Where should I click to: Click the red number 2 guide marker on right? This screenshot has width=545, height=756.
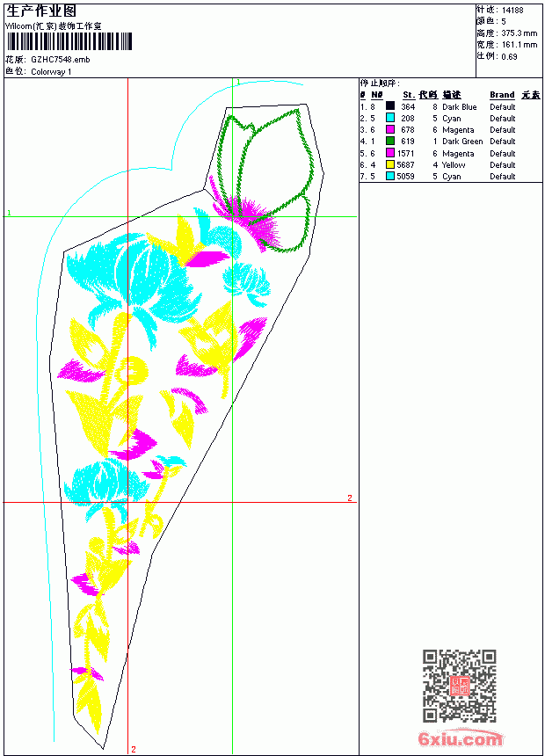coord(350,498)
